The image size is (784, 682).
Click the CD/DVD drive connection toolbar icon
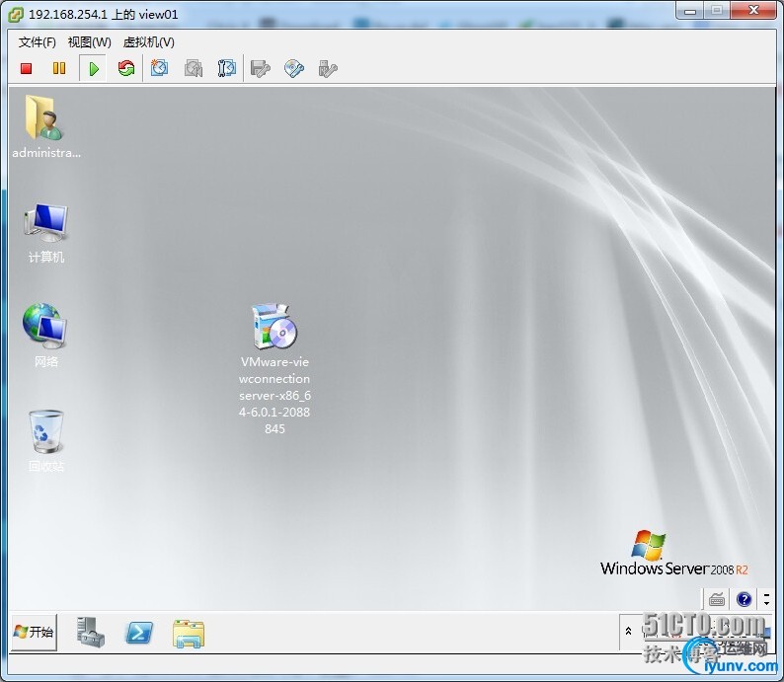point(294,68)
